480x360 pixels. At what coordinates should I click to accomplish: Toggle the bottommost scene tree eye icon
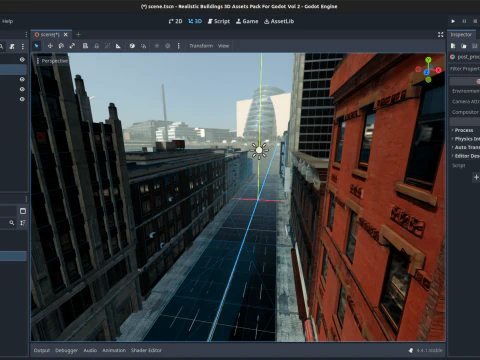coord(22,99)
